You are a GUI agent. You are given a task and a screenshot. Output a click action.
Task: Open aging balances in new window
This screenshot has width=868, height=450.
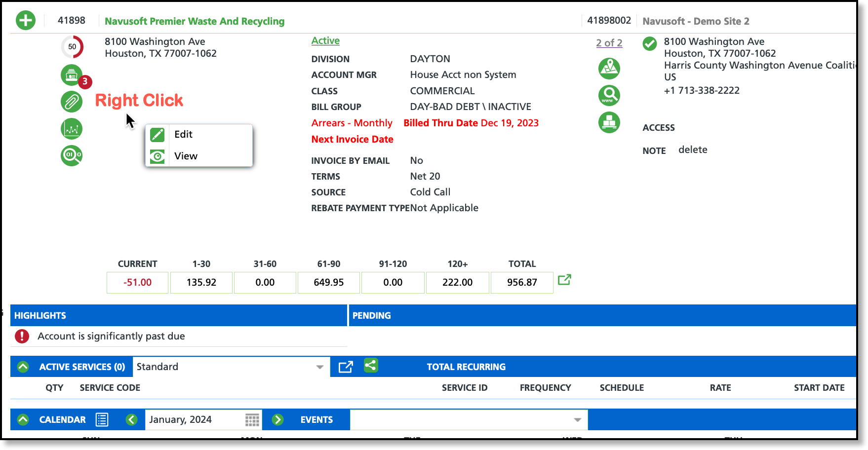564,280
